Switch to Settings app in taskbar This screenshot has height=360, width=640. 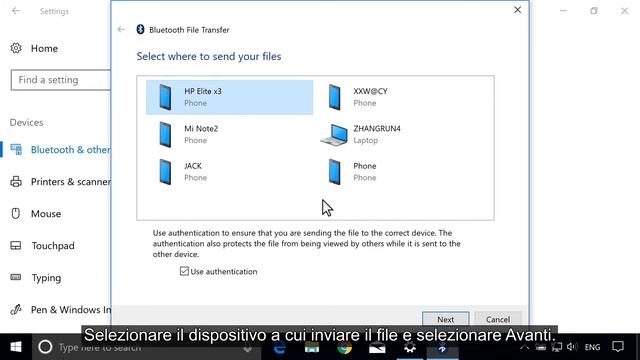click(410, 347)
